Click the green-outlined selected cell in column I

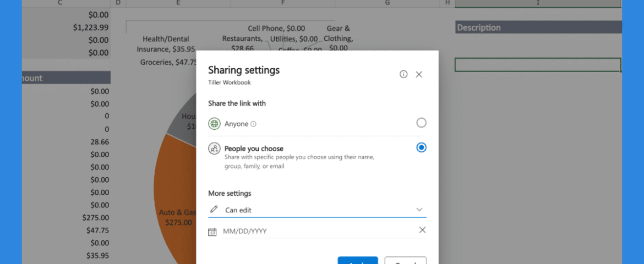538,65
